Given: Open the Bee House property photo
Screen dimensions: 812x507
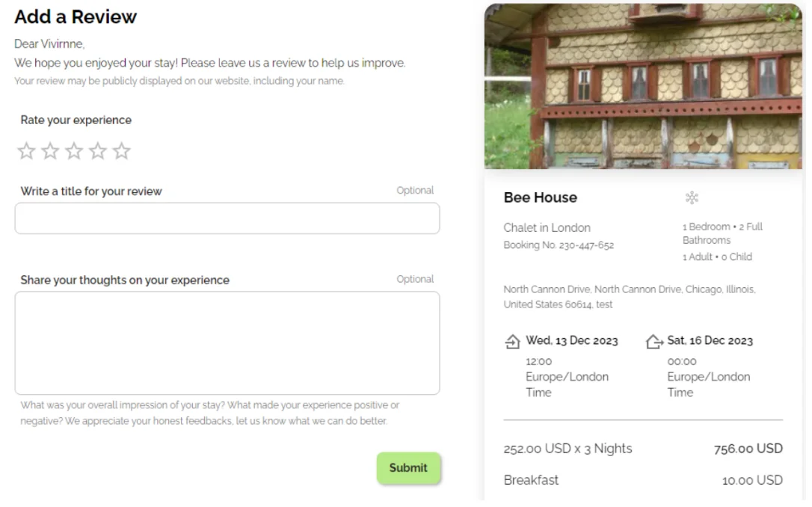Looking at the screenshot, I should [x=643, y=86].
